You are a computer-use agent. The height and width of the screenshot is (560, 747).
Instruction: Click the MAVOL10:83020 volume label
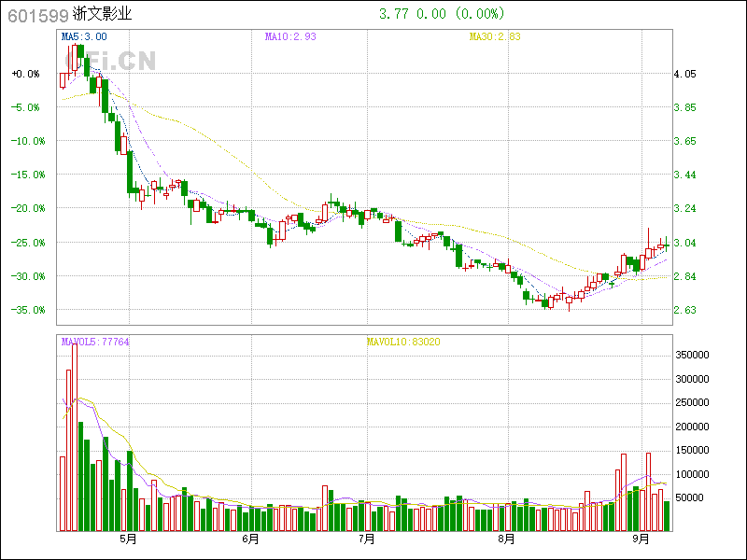(x=402, y=343)
